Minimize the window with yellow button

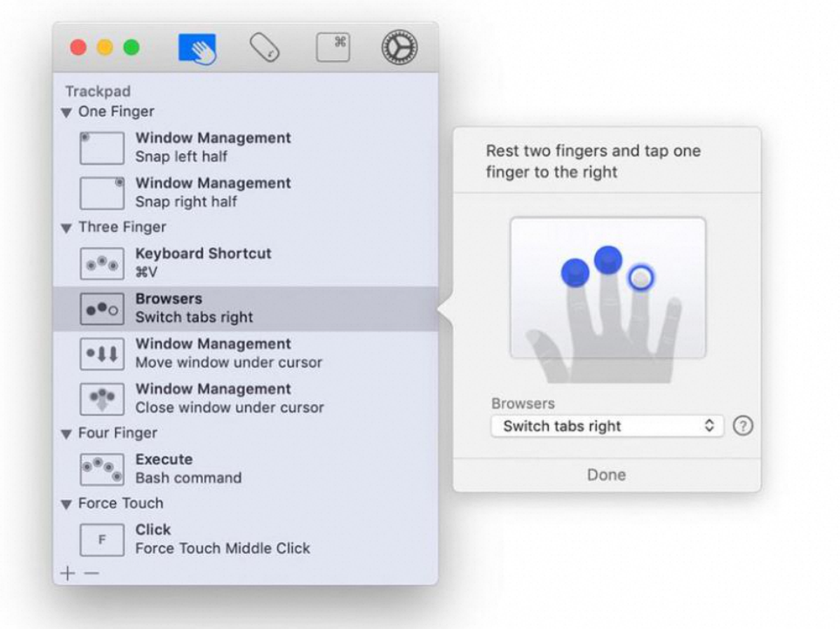(x=105, y=48)
